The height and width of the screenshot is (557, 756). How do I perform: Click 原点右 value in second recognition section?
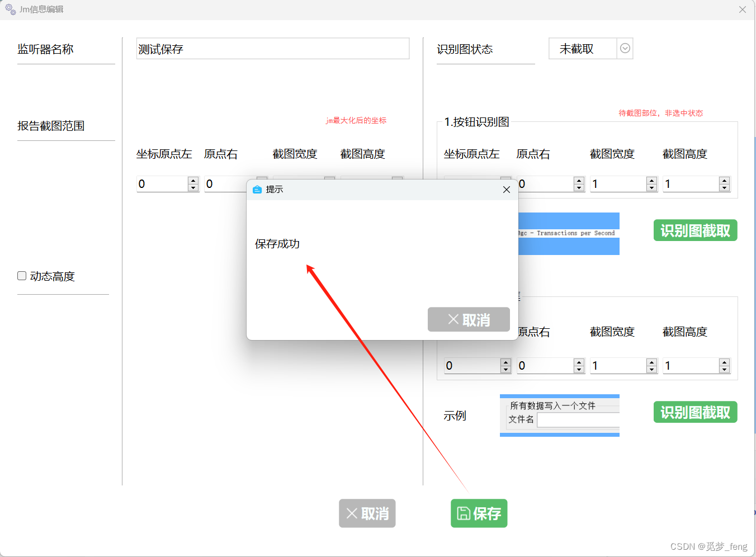pyautogui.click(x=545, y=366)
